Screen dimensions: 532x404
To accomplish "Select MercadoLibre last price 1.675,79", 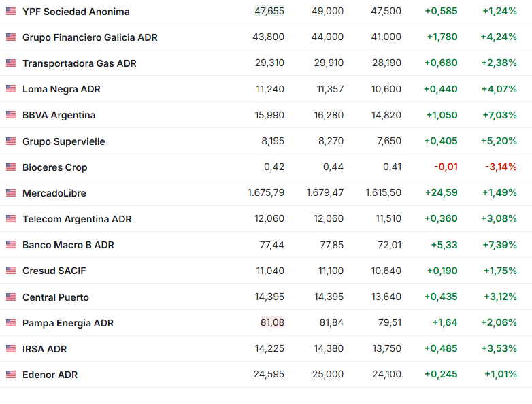I will pyautogui.click(x=266, y=192).
